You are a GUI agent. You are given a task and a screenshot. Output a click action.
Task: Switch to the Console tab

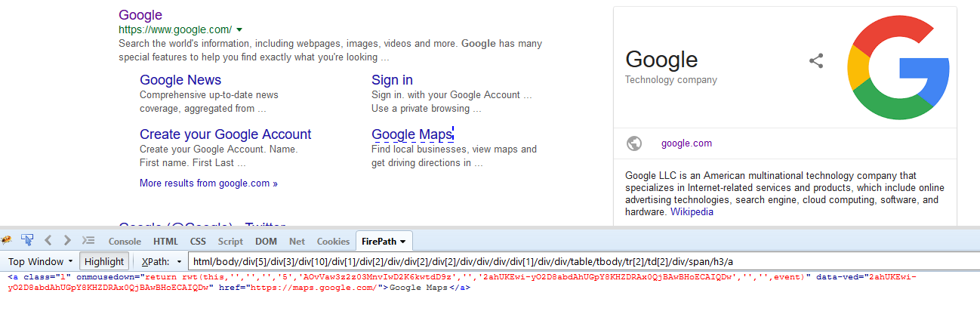(x=125, y=242)
